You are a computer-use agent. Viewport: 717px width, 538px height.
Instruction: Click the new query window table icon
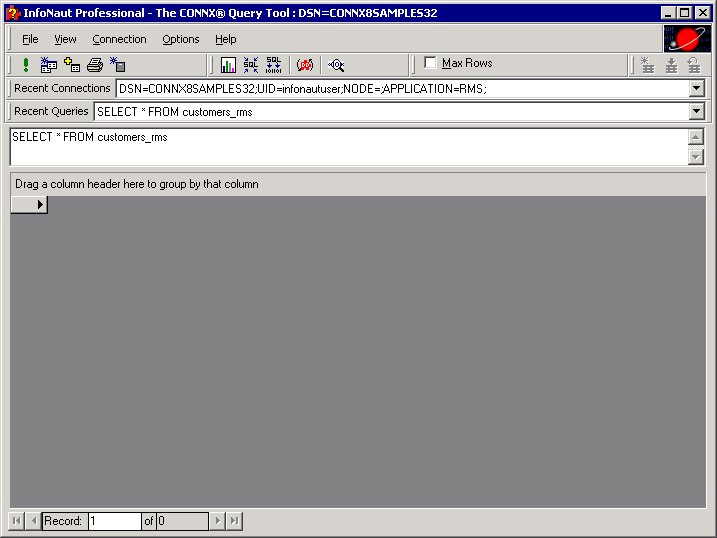tap(48, 65)
